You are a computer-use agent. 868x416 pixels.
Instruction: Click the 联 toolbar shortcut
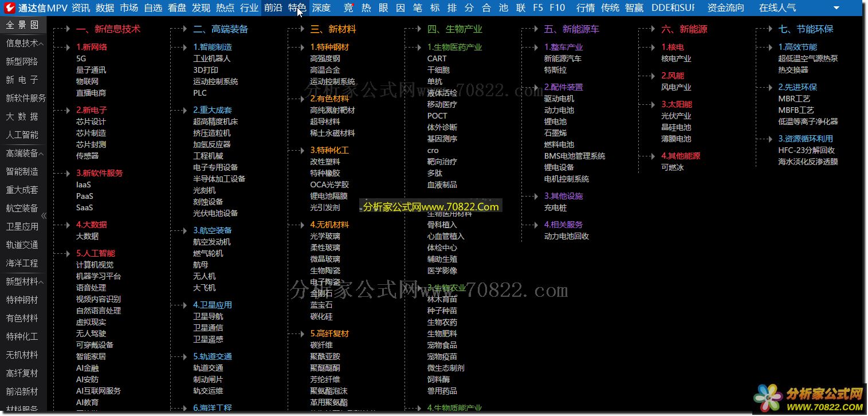pyautogui.click(x=521, y=8)
